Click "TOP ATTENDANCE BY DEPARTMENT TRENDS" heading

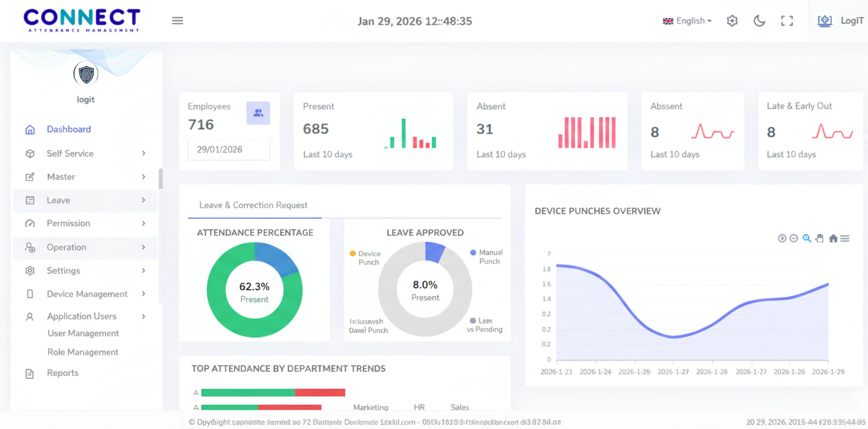coord(289,369)
